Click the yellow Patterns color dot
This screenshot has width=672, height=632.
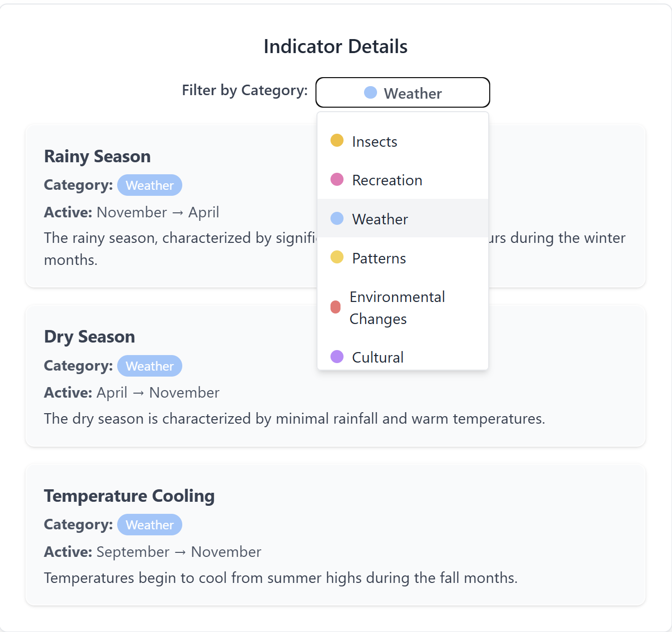(337, 257)
